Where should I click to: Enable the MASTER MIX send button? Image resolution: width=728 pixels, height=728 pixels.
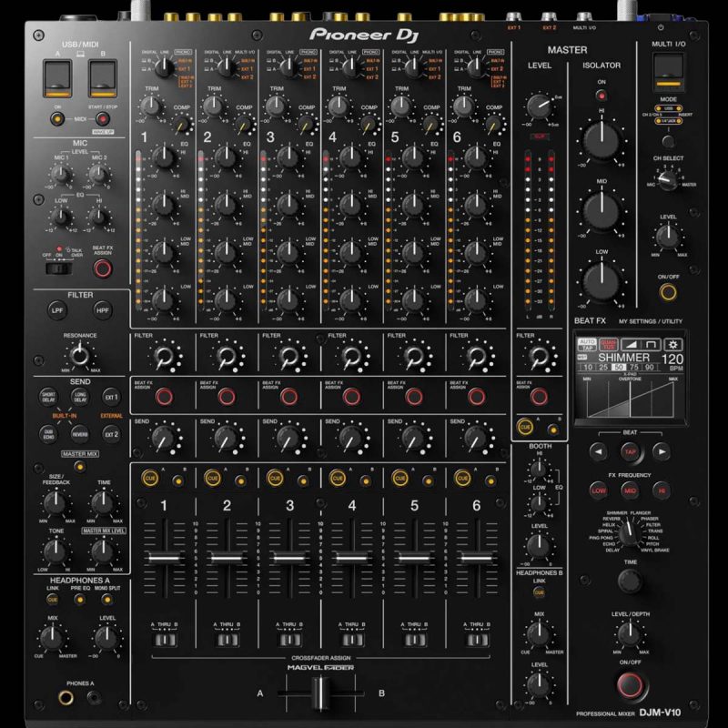(x=80, y=466)
